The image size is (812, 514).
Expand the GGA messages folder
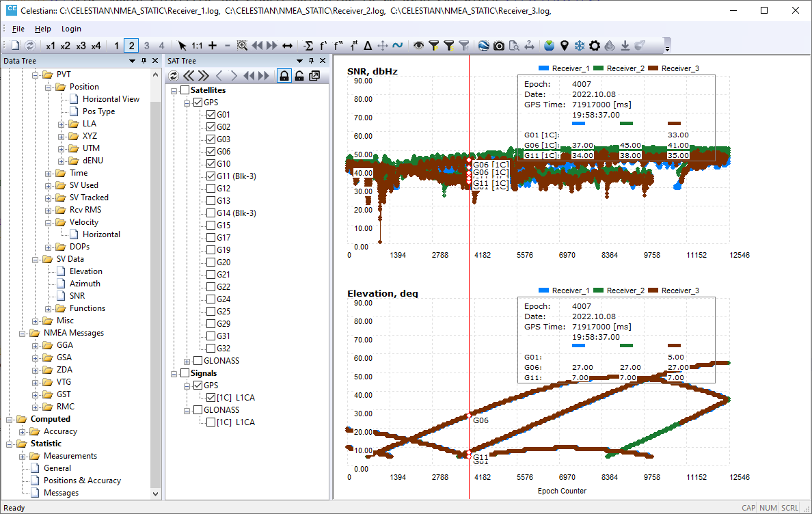click(x=36, y=345)
